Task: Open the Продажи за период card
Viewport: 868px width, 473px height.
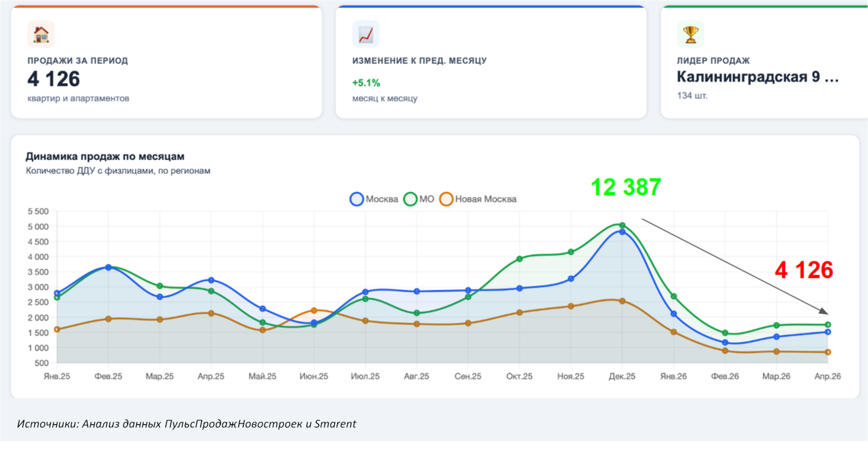Action: tap(166, 63)
